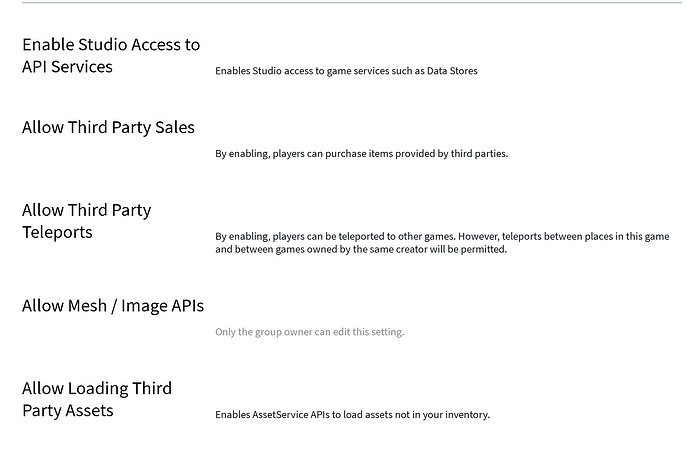Select the "Allow Third Party Sales" setting label
This screenshot has height=453, width=690.
[108, 127]
